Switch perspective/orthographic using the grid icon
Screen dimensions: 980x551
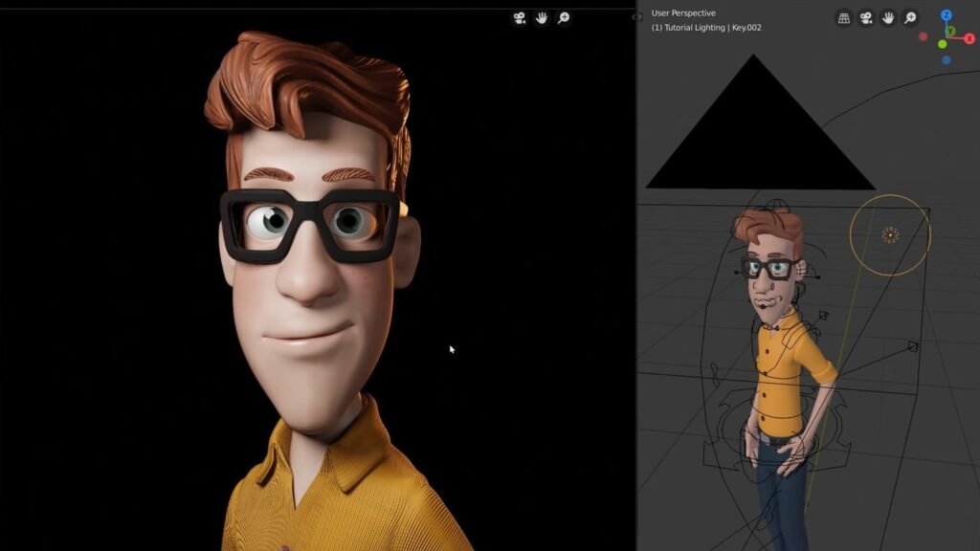844,17
